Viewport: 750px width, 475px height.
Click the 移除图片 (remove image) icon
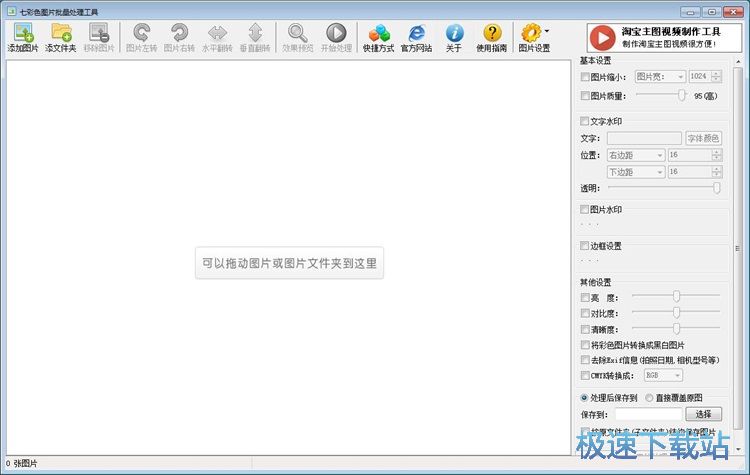[99, 38]
